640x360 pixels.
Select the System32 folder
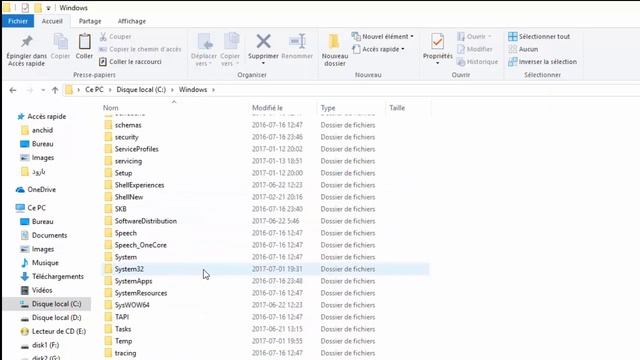[265, 269]
